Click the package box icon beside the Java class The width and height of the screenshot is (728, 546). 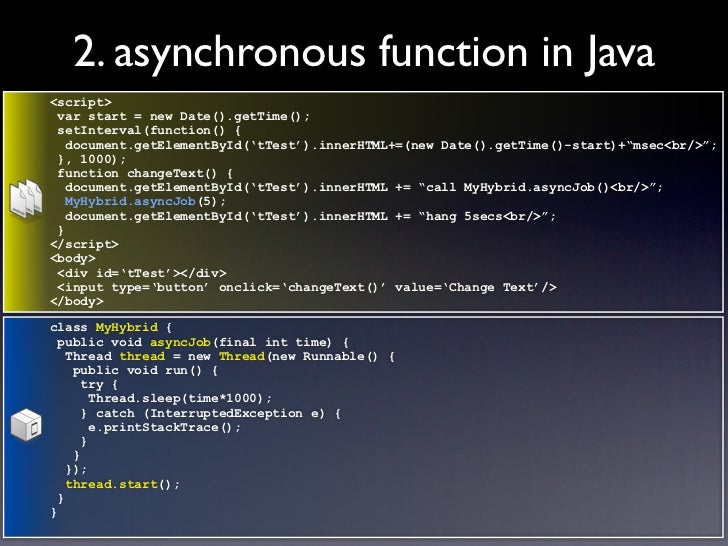(x=26, y=425)
